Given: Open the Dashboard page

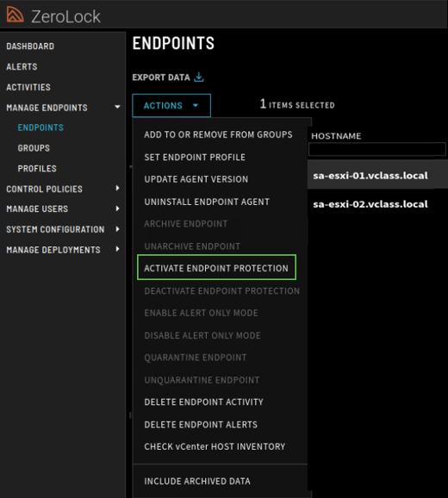Looking at the screenshot, I should [30, 47].
